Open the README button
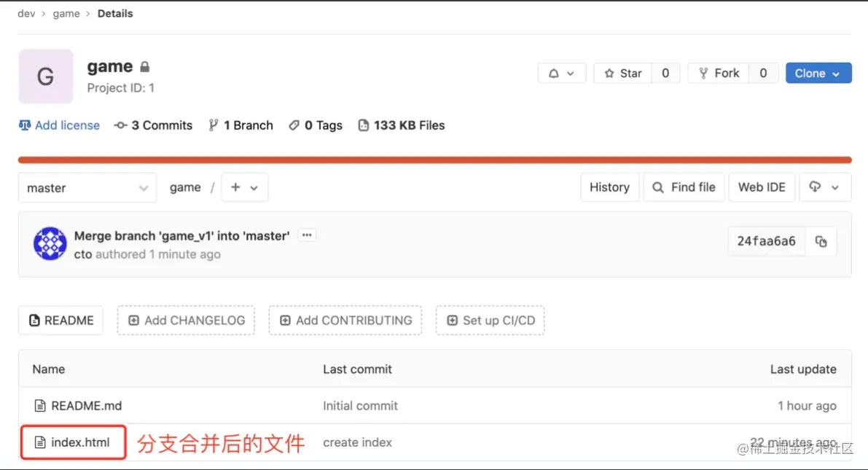The width and height of the screenshot is (868, 470). [x=61, y=320]
